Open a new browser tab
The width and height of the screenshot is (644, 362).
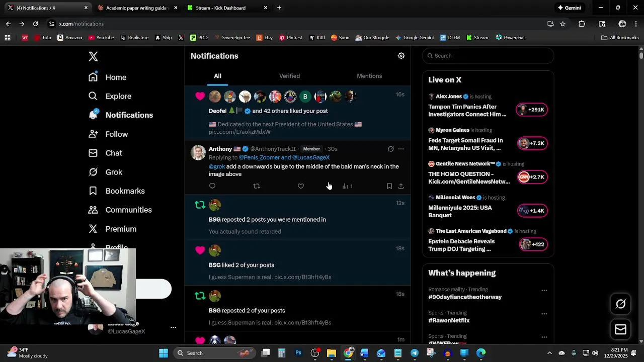279,8
